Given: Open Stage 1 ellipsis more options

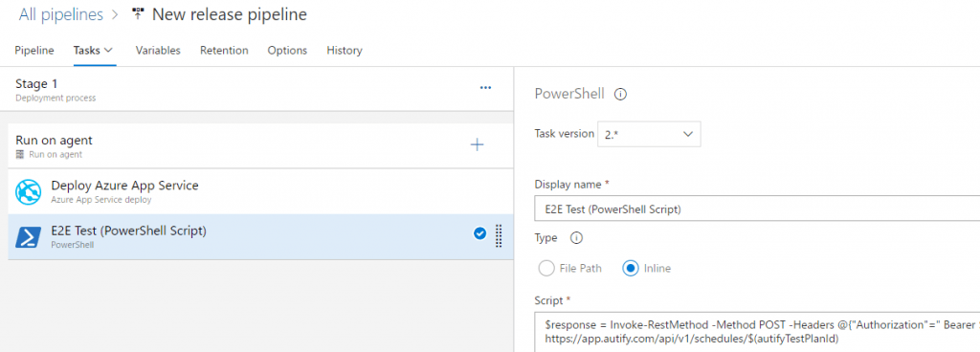Looking at the screenshot, I should 485,88.
